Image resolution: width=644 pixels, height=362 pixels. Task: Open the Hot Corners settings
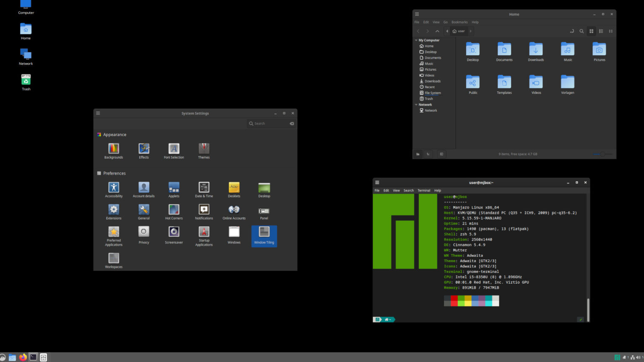click(174, 209)
